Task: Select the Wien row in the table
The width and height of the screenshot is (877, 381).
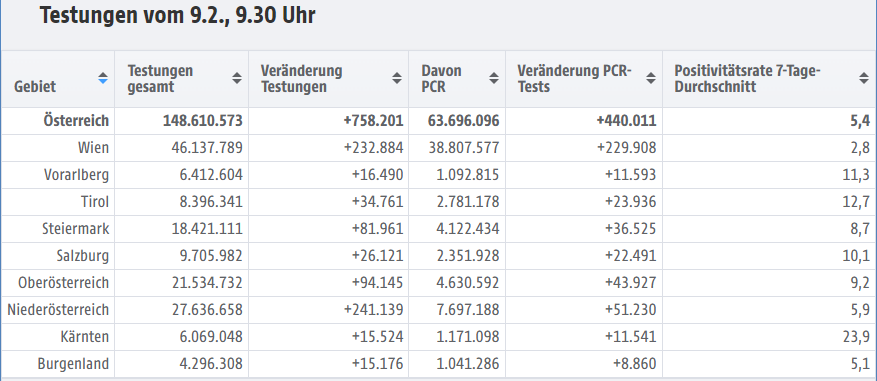Action: tap(438, 148)
